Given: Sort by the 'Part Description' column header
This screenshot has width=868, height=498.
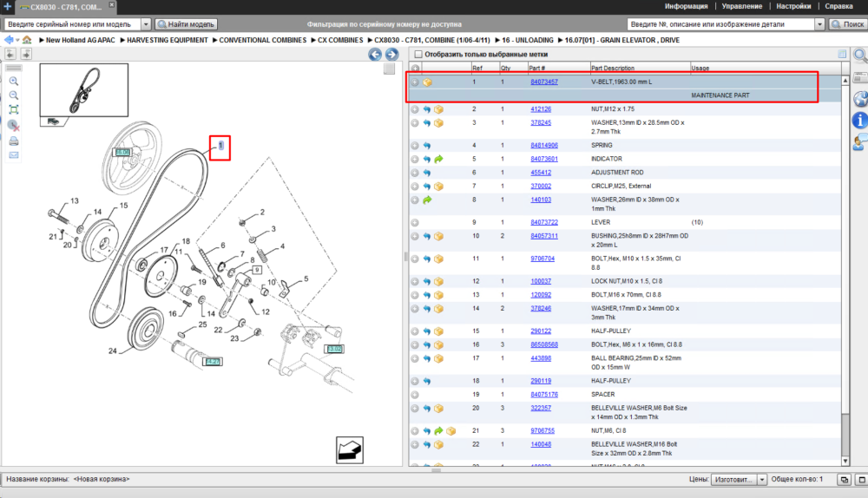Looking at the screenshot, I should 612,68.
